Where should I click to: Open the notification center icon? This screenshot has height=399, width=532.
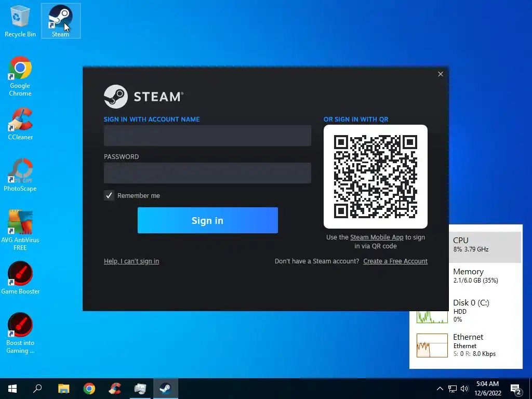(516, 389)
